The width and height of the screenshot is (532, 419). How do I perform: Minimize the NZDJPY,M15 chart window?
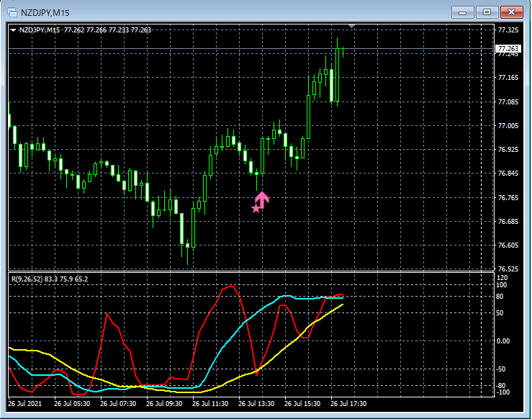click(462, 12)
